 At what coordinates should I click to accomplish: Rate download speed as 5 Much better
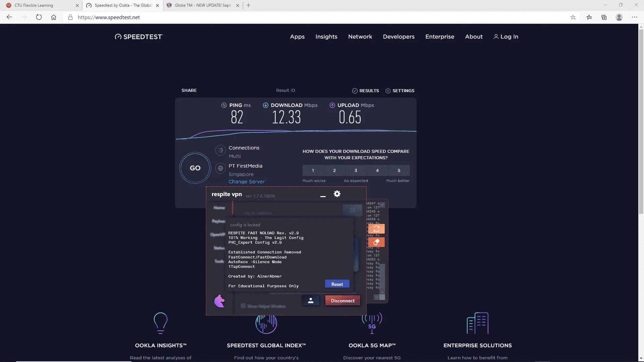click(399, 170)
